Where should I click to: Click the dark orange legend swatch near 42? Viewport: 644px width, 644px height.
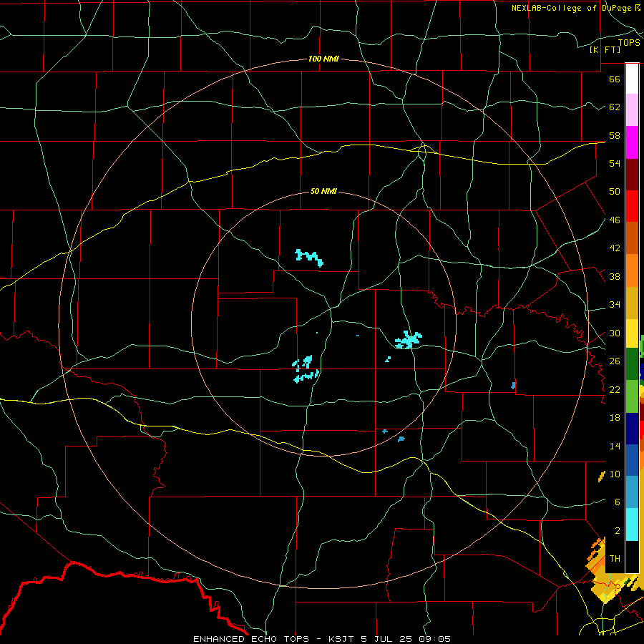pyautogui.click(x=632, y=238)
